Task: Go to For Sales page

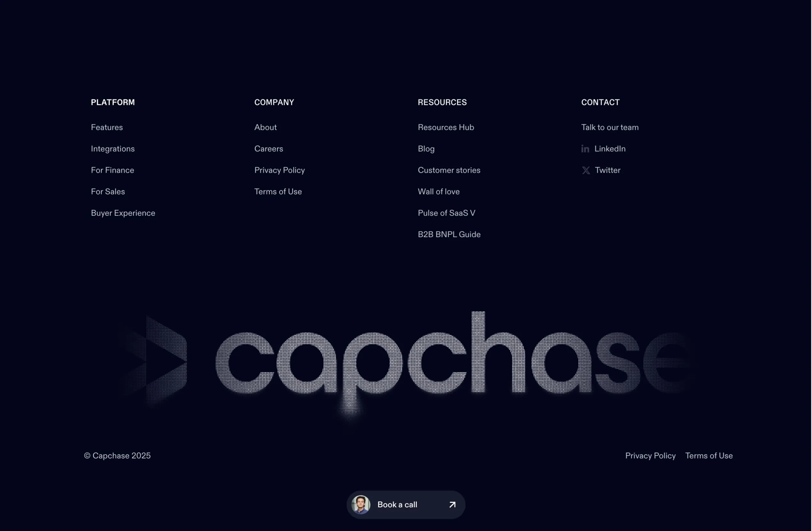Action: [108, 192]
